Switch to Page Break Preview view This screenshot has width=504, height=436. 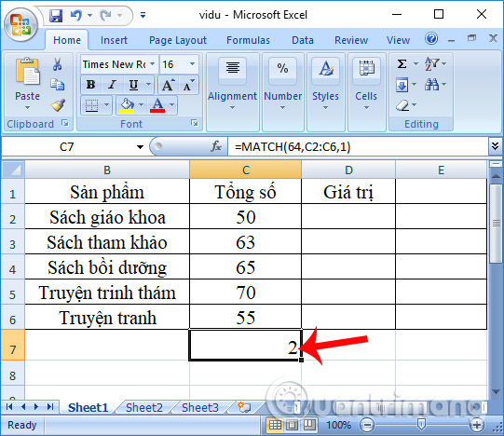pyautogui.click(x=309, y=425)
